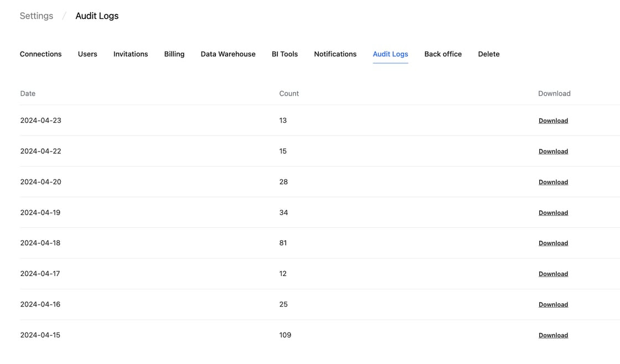
Task: Download the 2024-04-19 audit log
Action: pos(553,213)
